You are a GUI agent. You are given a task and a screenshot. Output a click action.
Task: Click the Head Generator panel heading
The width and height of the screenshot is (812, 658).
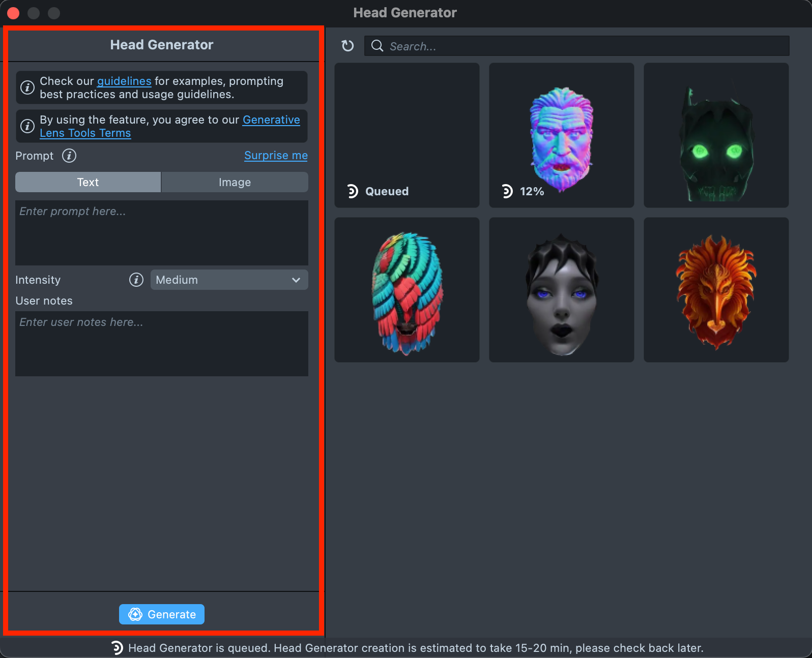(162, 45)
